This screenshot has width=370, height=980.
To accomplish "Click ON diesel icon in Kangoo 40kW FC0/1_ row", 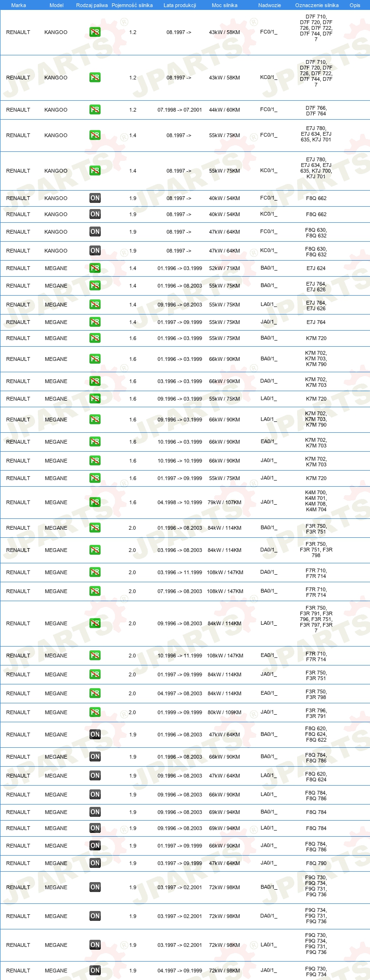I will coord(95,198).
